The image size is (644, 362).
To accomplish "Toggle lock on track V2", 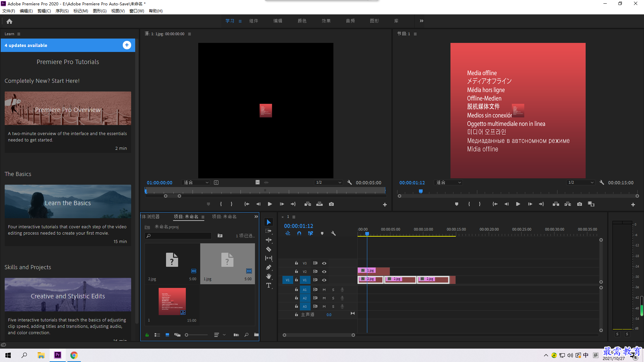I will coord(296,271).
